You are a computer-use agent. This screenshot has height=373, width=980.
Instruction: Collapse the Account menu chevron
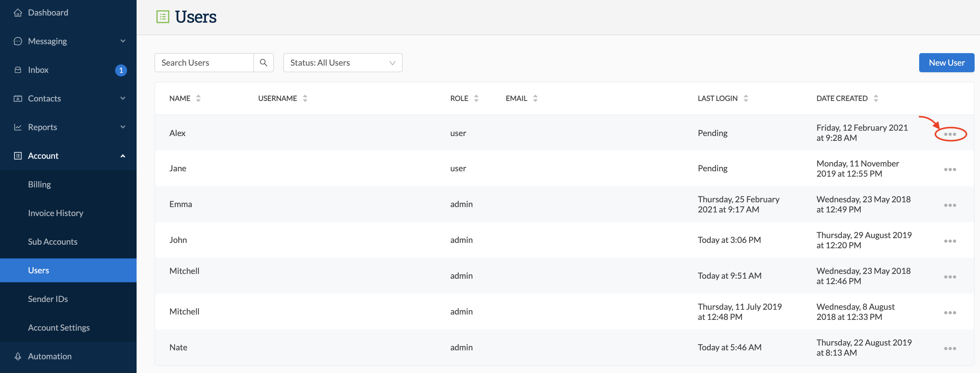coord(123,156)
